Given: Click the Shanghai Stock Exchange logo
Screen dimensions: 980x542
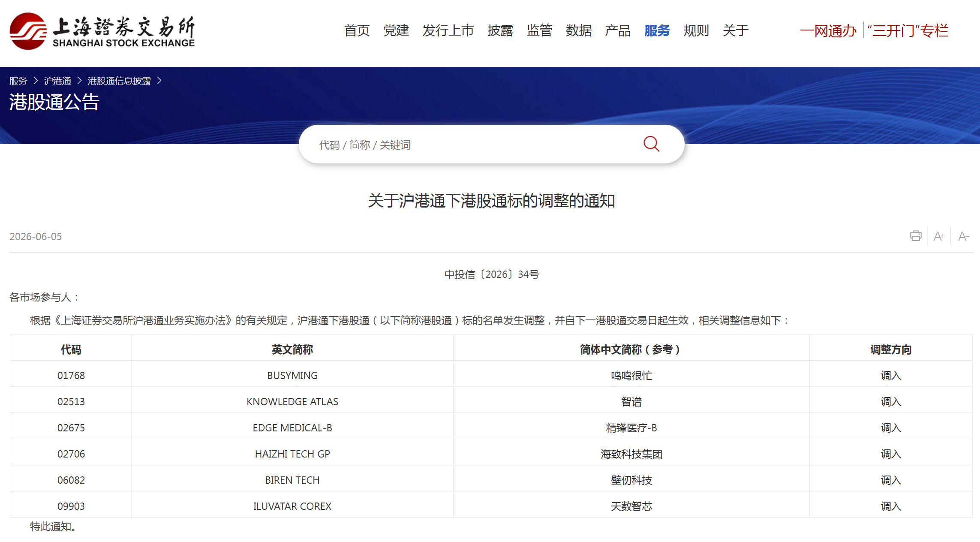Looking at the screenshot, I should point(102,31).
